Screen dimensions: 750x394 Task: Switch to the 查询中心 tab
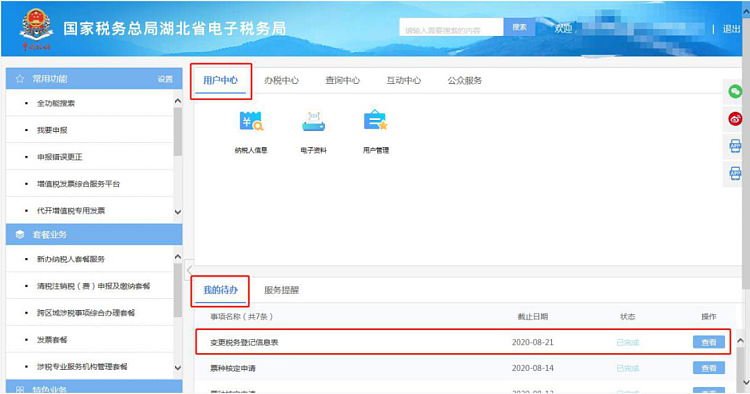click(x=342, y=80)
